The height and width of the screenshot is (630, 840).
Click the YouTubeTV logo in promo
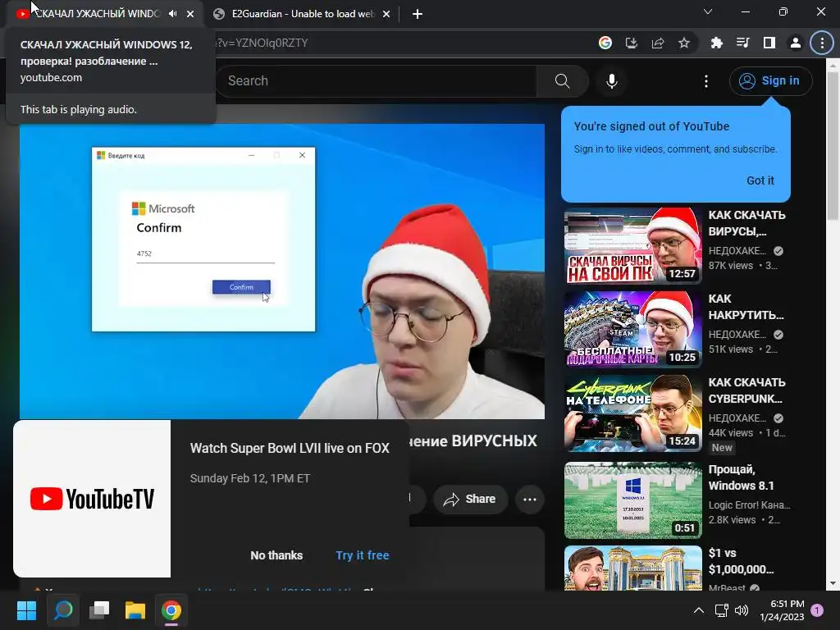coord(92,499)
